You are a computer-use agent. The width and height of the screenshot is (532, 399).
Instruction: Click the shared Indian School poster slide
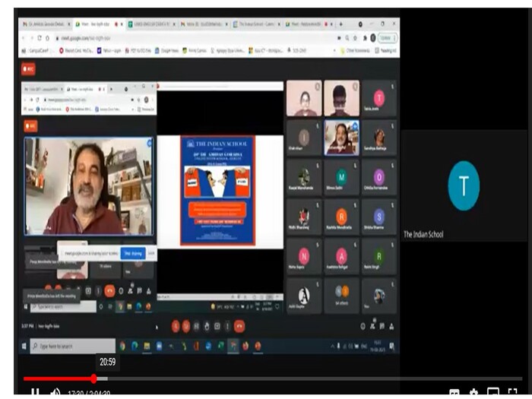pyautogui.click(x=217, y=190)
